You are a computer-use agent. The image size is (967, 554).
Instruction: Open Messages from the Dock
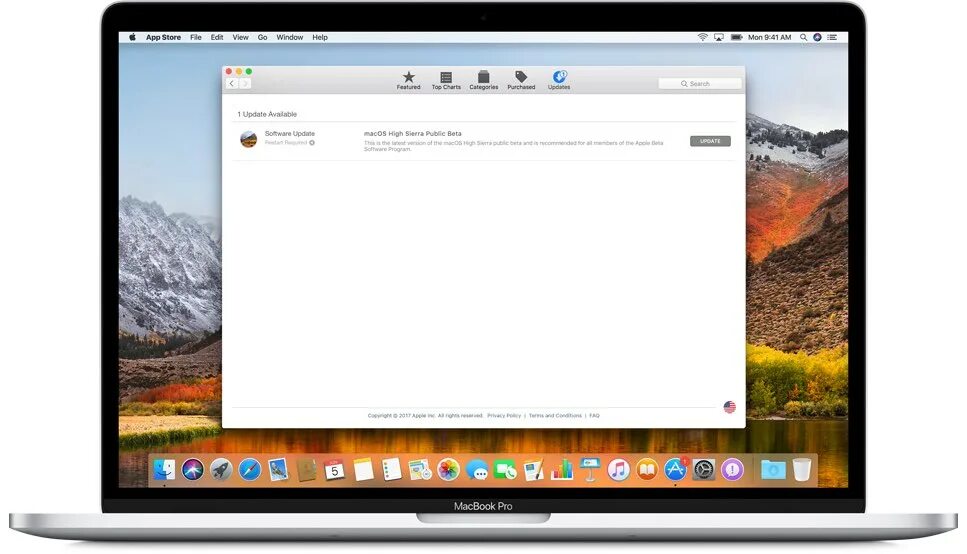click(477, 469)
